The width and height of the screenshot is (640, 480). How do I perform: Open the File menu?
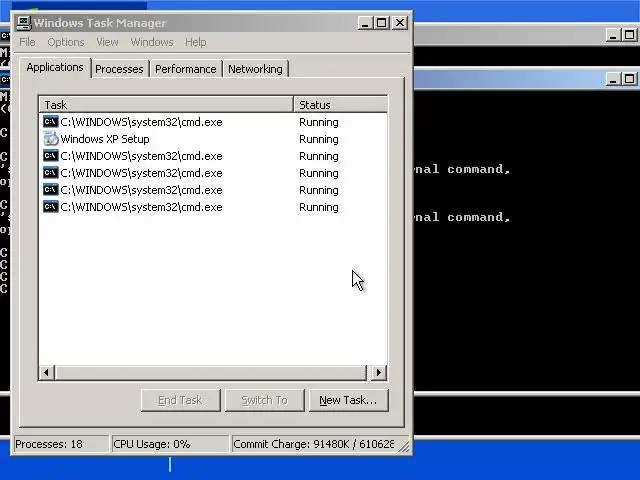27,42
